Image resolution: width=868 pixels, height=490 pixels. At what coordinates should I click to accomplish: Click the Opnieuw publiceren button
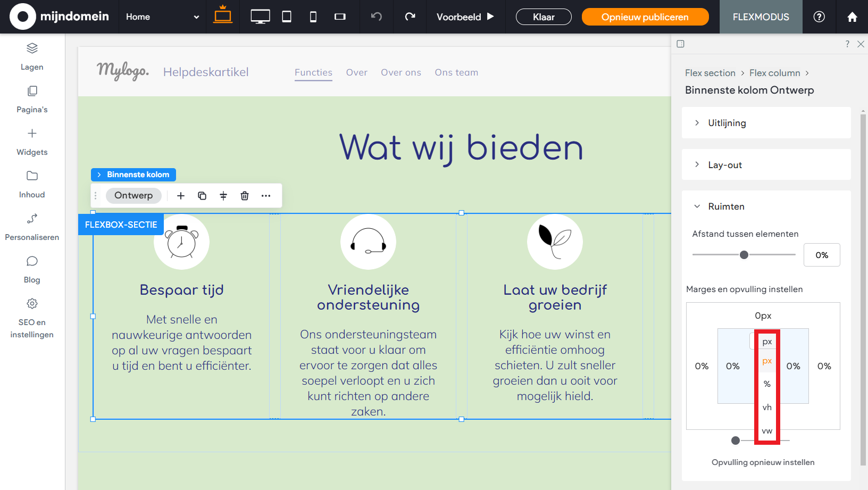pos(645,16)
